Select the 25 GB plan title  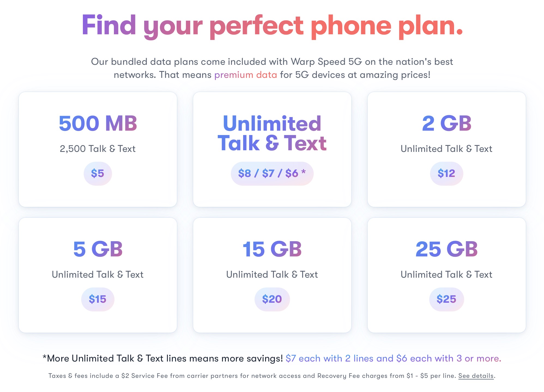[447, 249]
